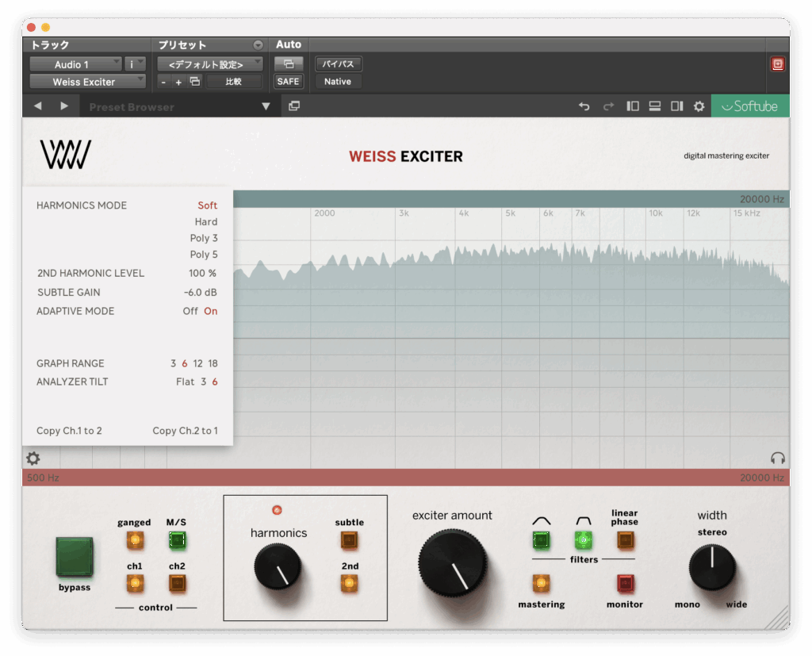
Task: Click the 比較 compare button
Action: 234,82
